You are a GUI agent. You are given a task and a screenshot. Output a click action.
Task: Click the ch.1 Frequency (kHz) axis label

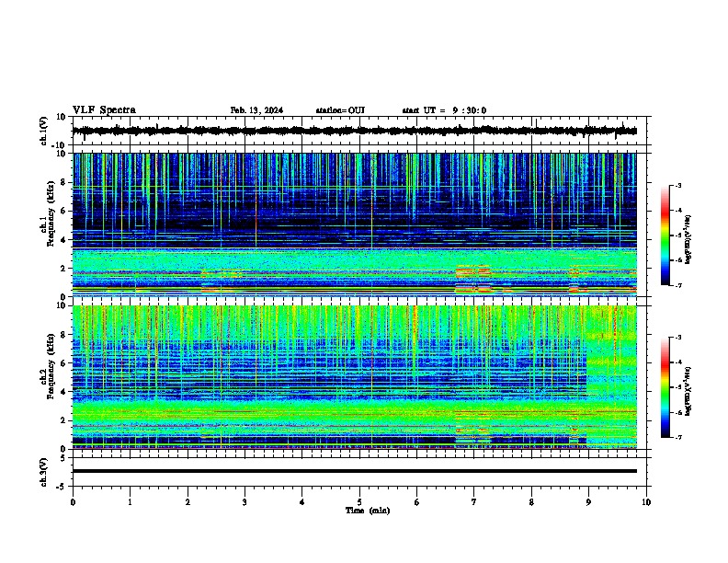click(x=48, y=213)
